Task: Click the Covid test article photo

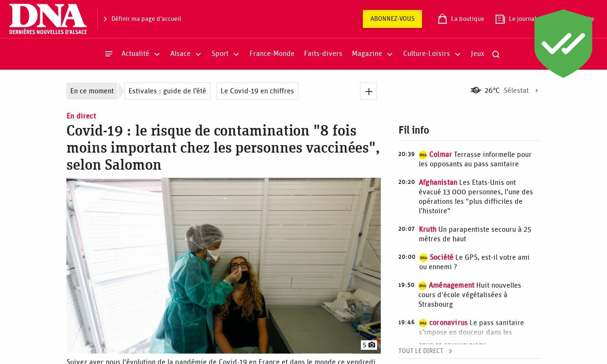Action: (223, 265)
